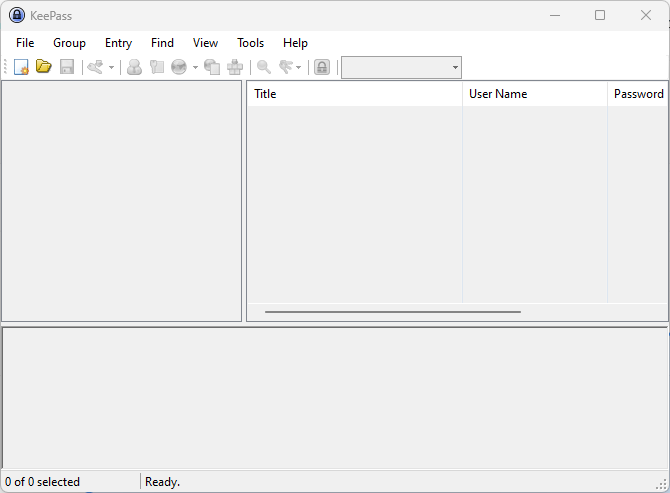Sort by the User Name column header
The height and width of the screenshot is (493, 670).
(535, 94)
